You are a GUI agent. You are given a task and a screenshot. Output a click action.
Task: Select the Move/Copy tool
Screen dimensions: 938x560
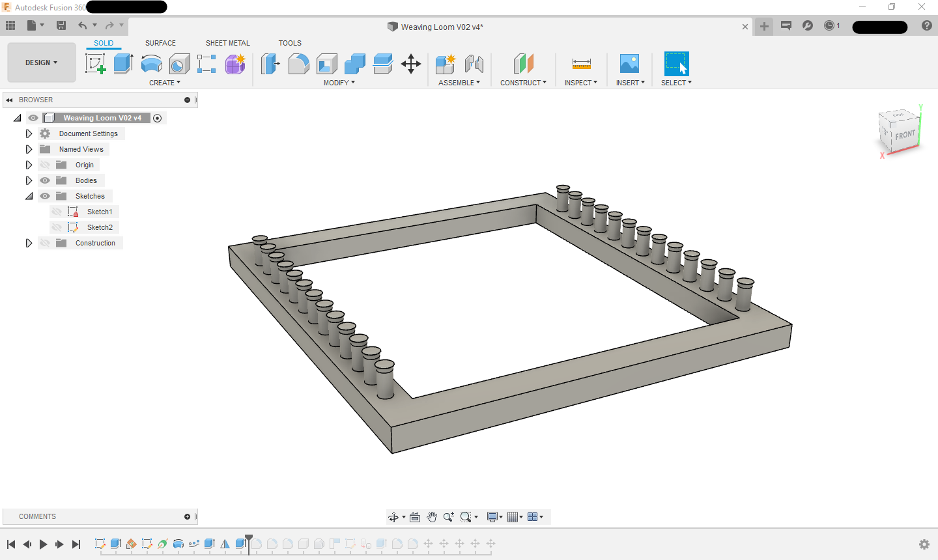(x=411, y=64)
